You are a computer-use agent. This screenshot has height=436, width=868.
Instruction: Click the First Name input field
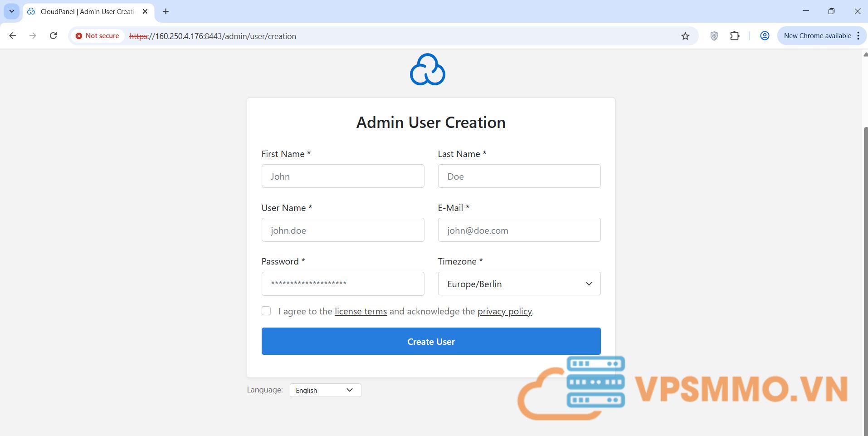coord(342,176)
